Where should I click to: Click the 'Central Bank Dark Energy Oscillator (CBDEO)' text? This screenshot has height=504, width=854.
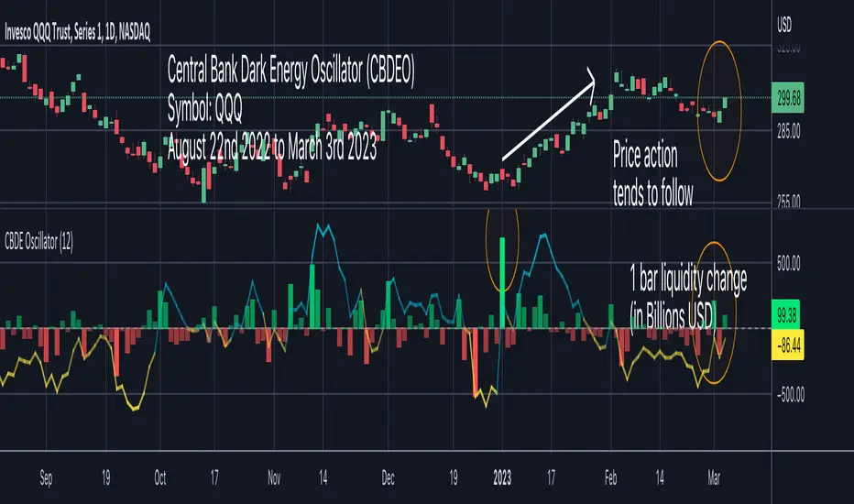tap(290, 71)
